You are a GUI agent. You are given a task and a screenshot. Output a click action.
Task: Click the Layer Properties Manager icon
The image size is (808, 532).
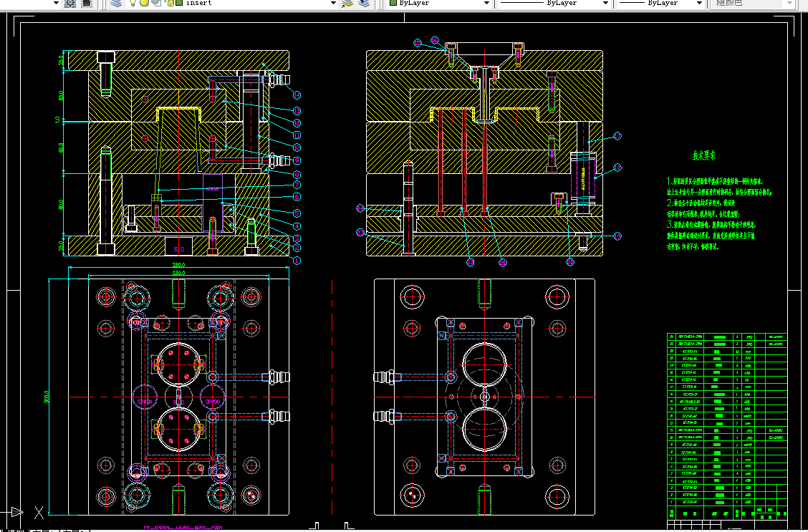117,3
